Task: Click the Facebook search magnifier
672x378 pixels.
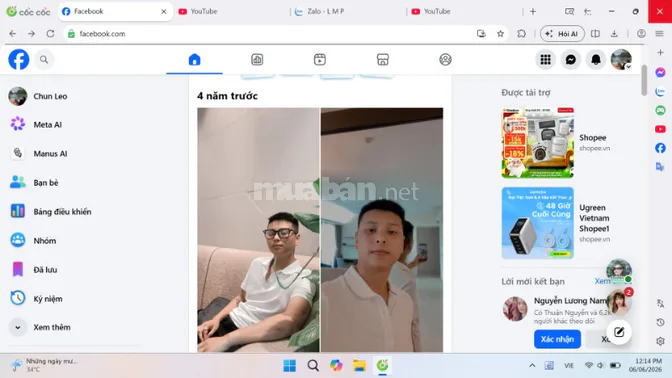Action: coord(44,60)
